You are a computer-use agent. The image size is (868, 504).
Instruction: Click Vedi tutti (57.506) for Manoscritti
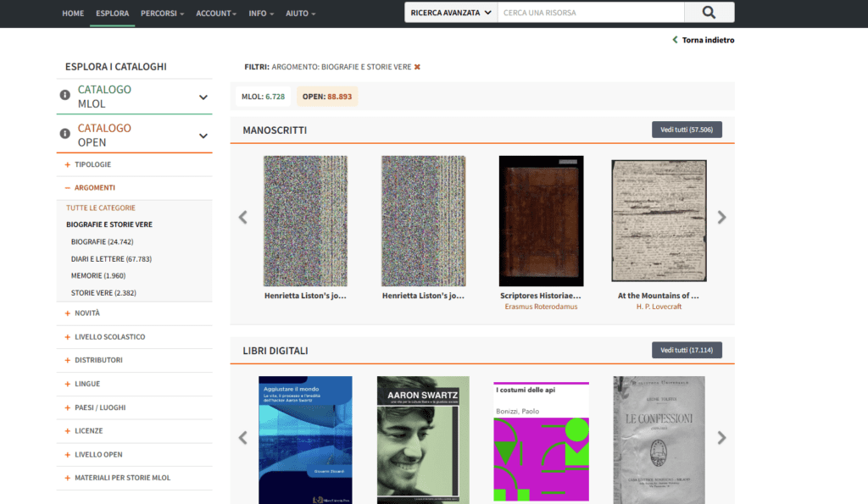687,130
